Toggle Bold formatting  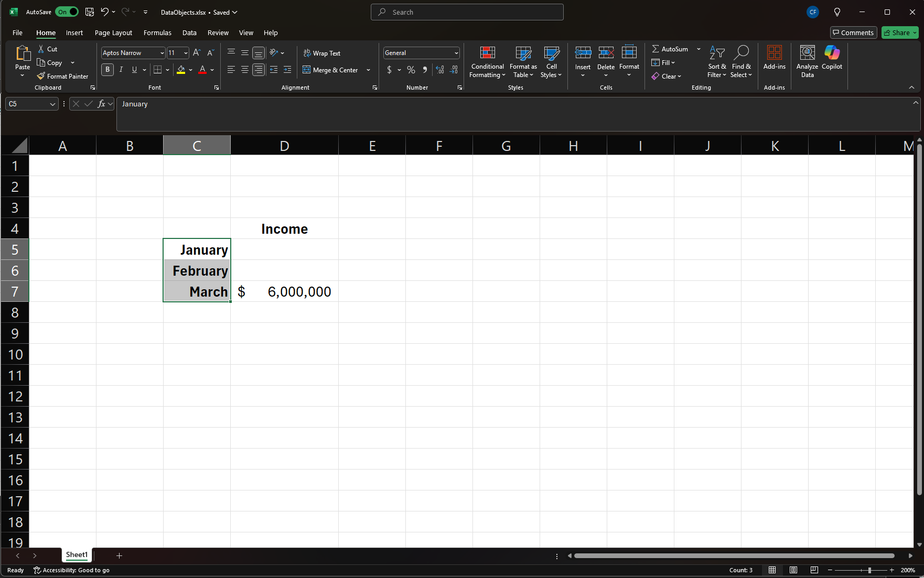click(108, 70)
